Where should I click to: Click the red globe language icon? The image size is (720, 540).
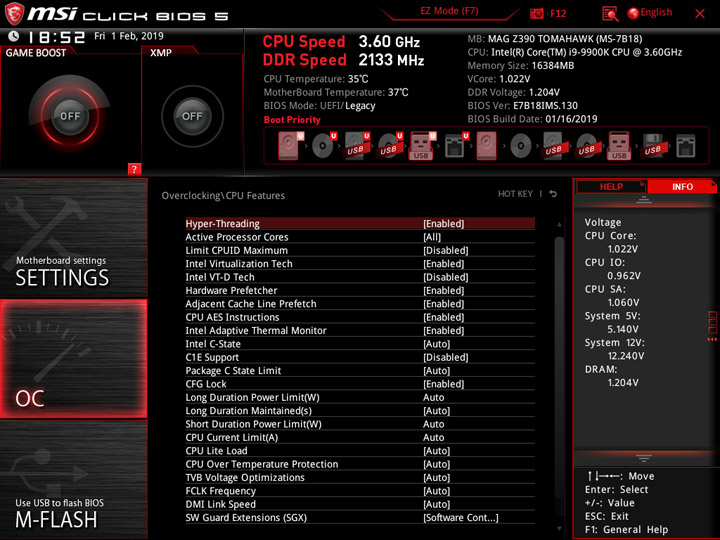click(633, 13)
